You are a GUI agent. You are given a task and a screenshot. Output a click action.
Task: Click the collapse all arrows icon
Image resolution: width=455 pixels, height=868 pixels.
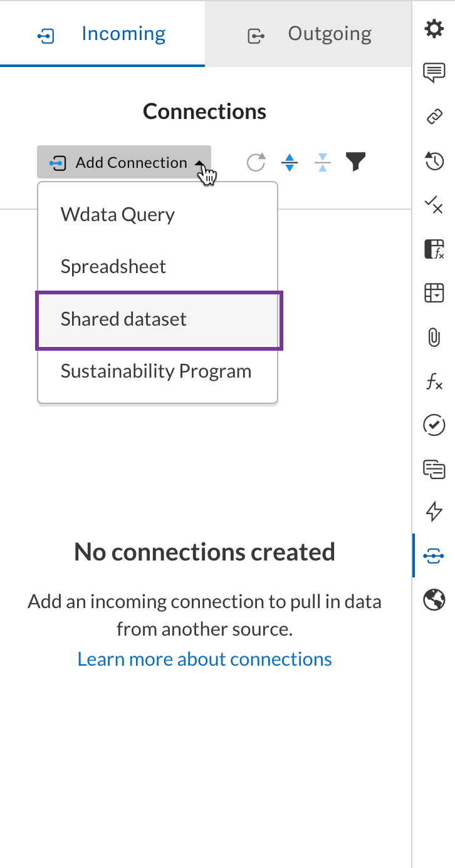pyautogui.click(x=322, y=163)
